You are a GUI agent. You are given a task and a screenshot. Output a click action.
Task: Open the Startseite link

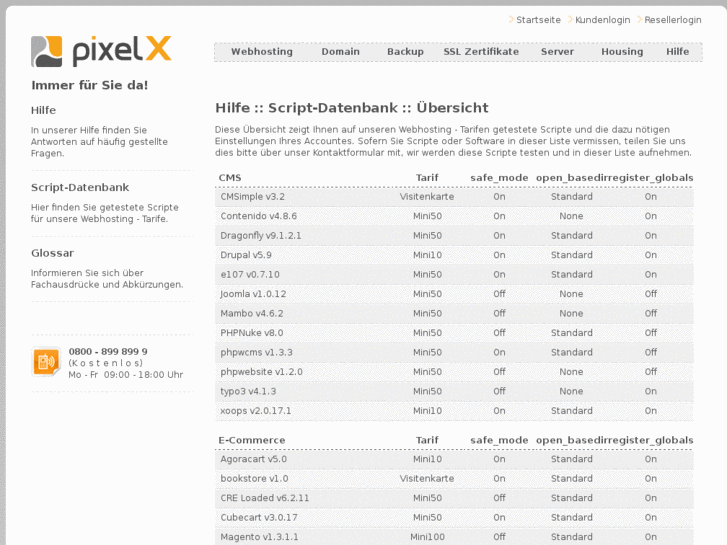[538, 20]
